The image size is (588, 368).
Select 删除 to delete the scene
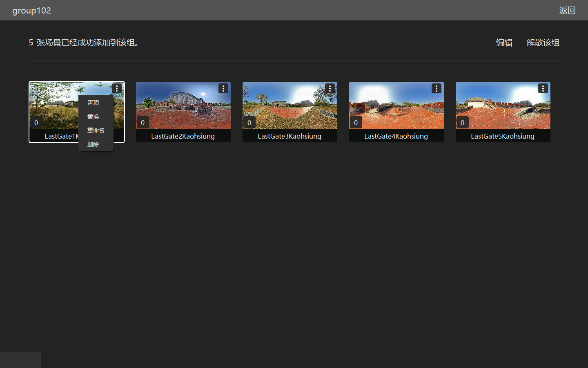pyautogui.click(x=93, y=144)
